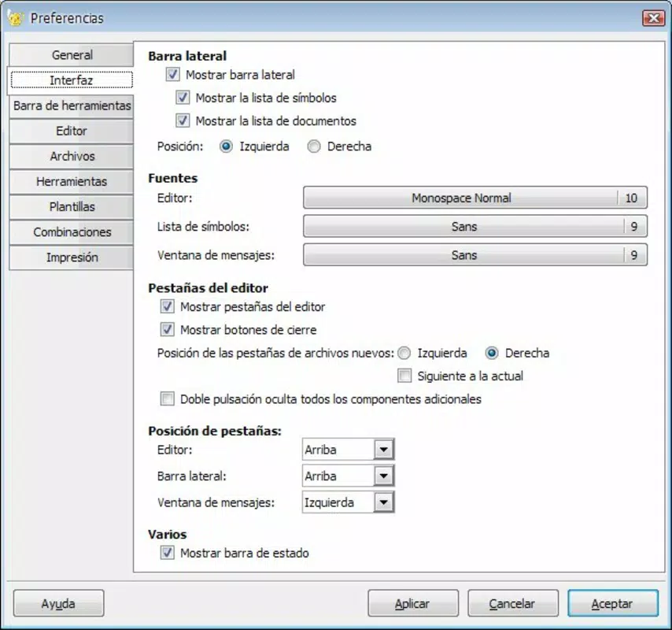672x630 pixels.
Task: Uncheck Mostrar la lista de símbolos
Action: pos(183,98)
